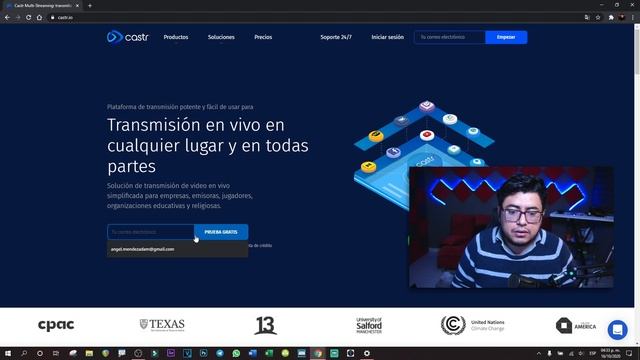The height and width of the screenshot is (360, 640).
Task: Open the Windows Start menu
Action: [x=8, y=353]
